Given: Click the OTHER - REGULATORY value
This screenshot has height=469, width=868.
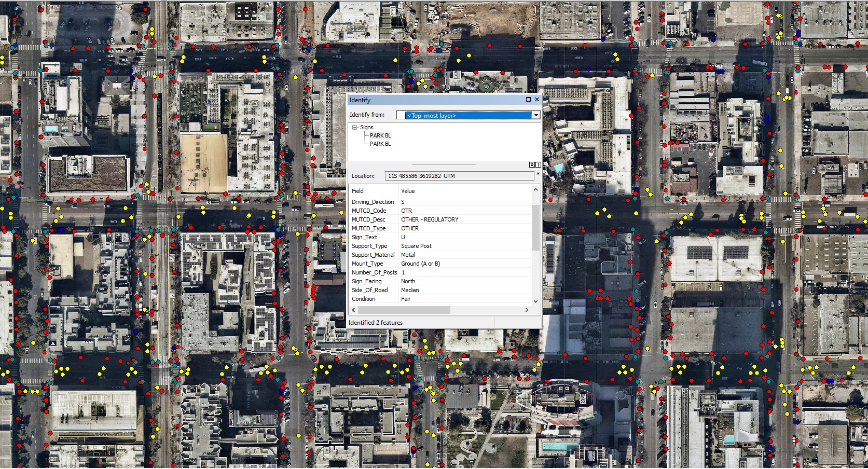Looking at the screenshot, I should (430, 219).
